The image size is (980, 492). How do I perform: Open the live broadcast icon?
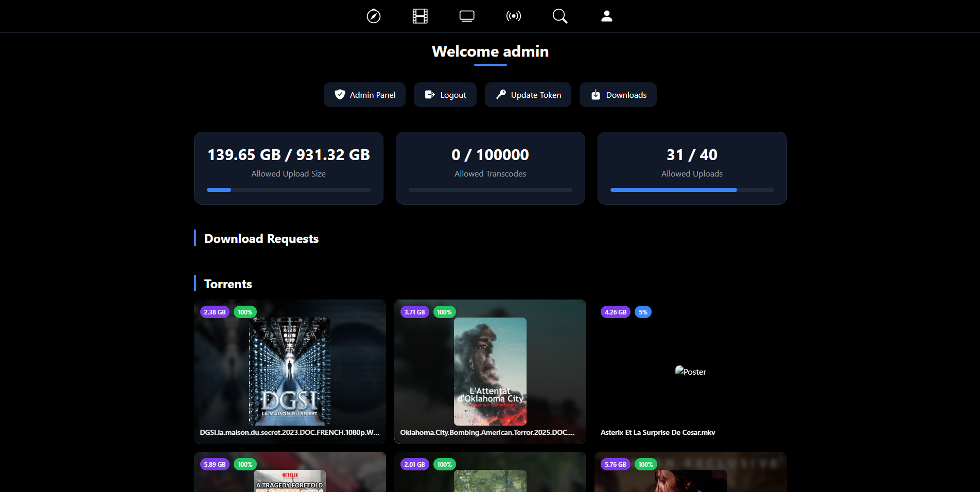click(513, 16)
